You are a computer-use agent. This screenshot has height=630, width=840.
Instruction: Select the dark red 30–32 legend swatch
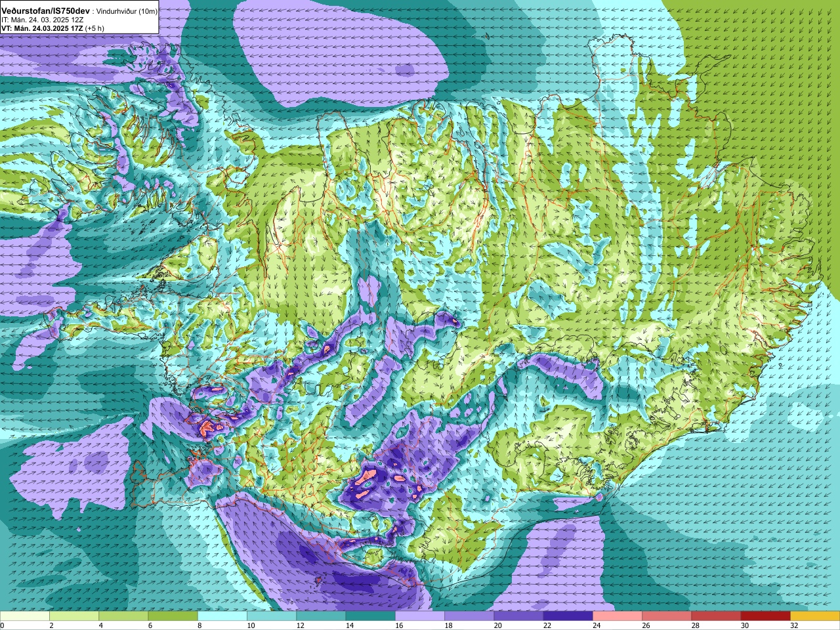765,616
